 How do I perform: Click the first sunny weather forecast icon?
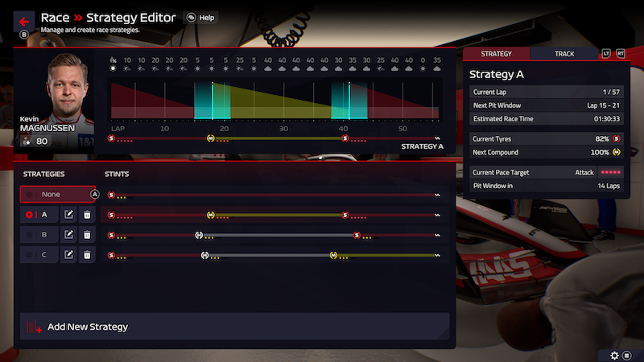click(x=114, y=68)
